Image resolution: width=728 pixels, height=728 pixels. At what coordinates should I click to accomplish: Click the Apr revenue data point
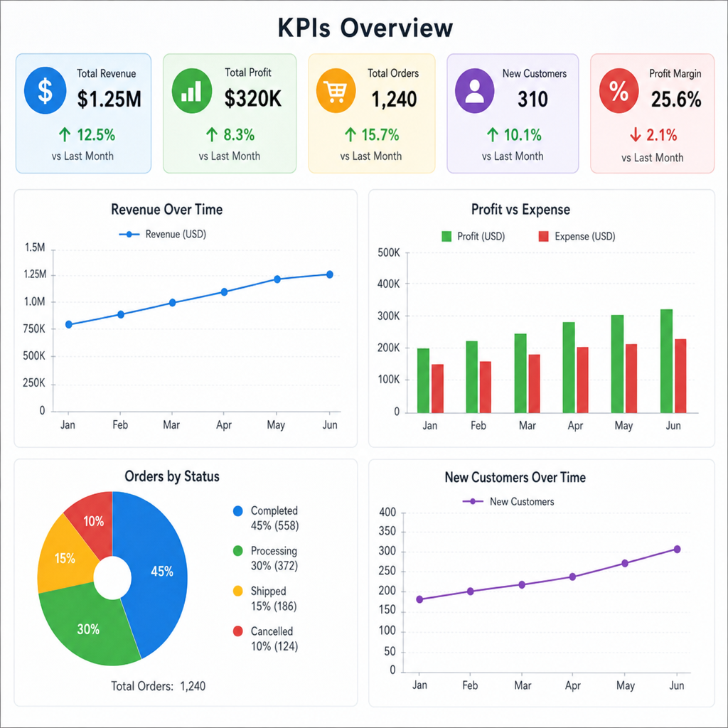[x=224, y=292]
